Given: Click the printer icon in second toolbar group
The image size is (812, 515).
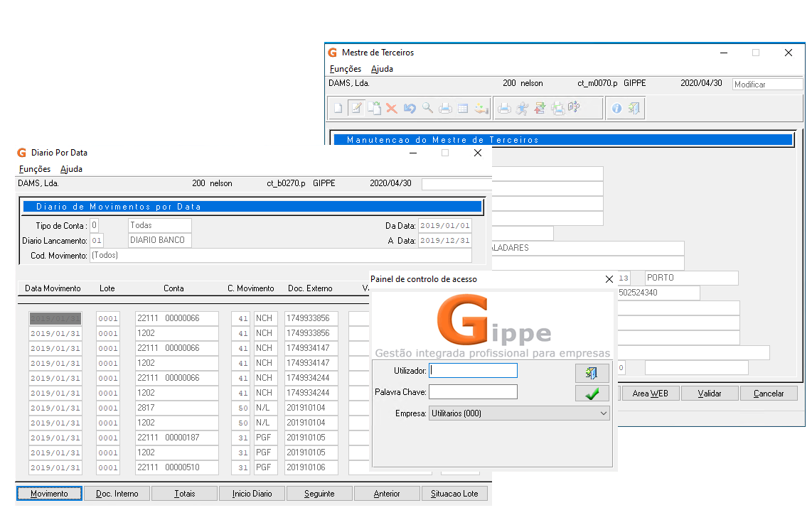Looking at the screenshot, I should (504, 108).
